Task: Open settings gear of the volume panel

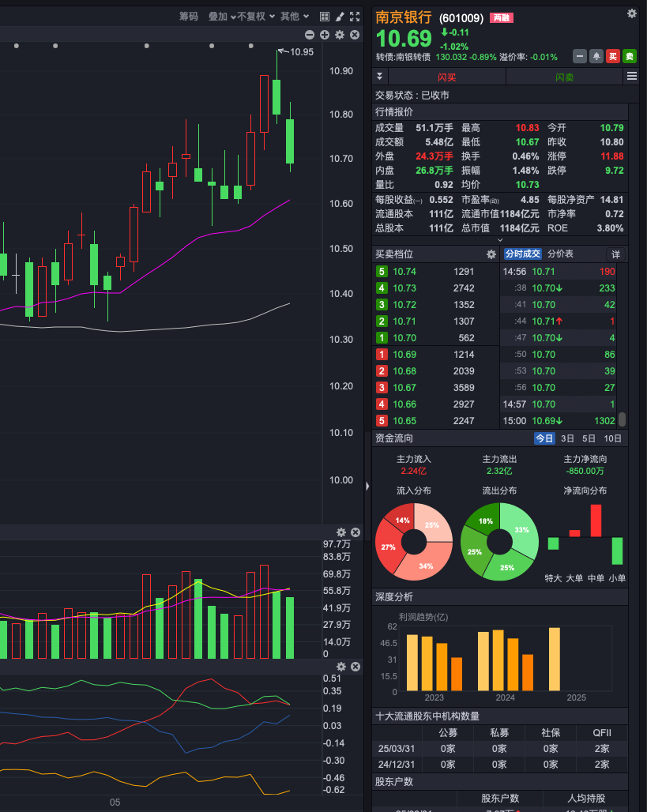Action: click(341, 532)
